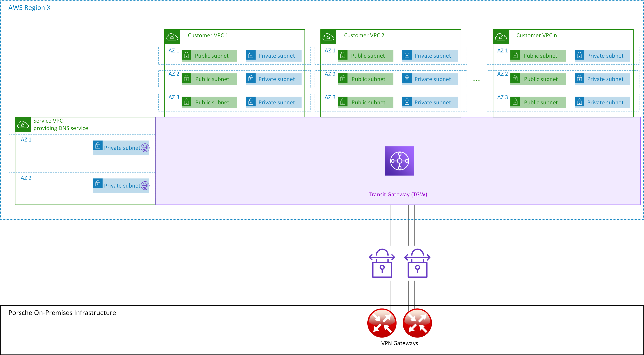644x355 pixels.
Task: Click the Service VPC cloud icon
Action: (23, 124)
